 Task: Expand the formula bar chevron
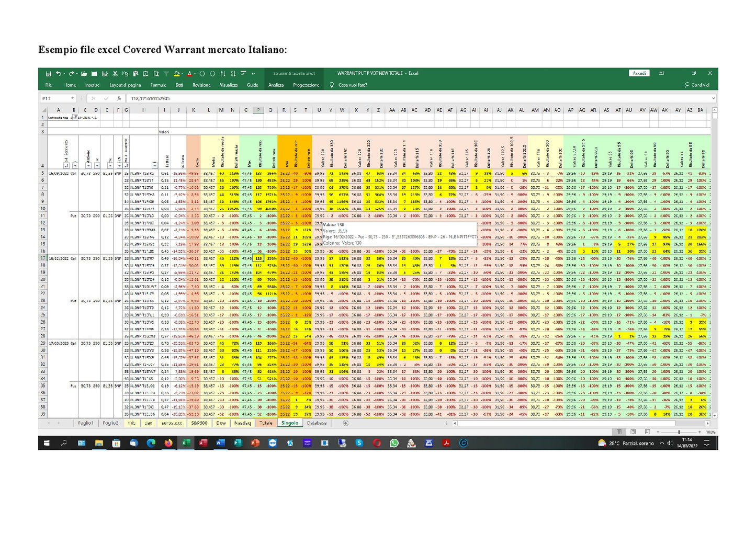(713, 98)
